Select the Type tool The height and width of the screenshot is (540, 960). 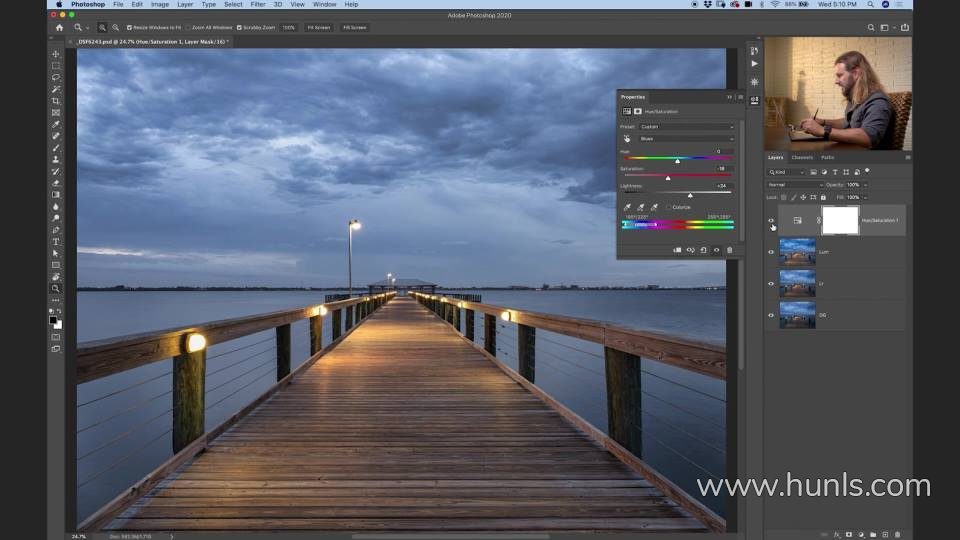point(56,242)
